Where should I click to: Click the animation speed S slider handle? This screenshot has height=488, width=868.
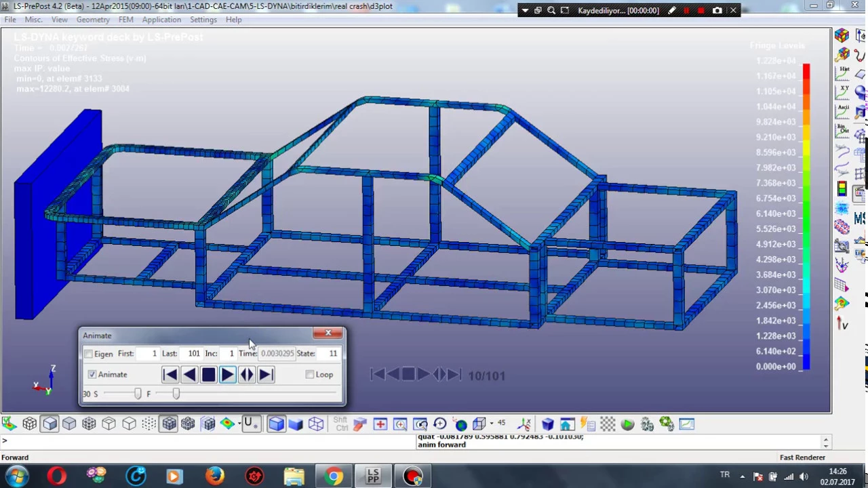click(138, 394)
